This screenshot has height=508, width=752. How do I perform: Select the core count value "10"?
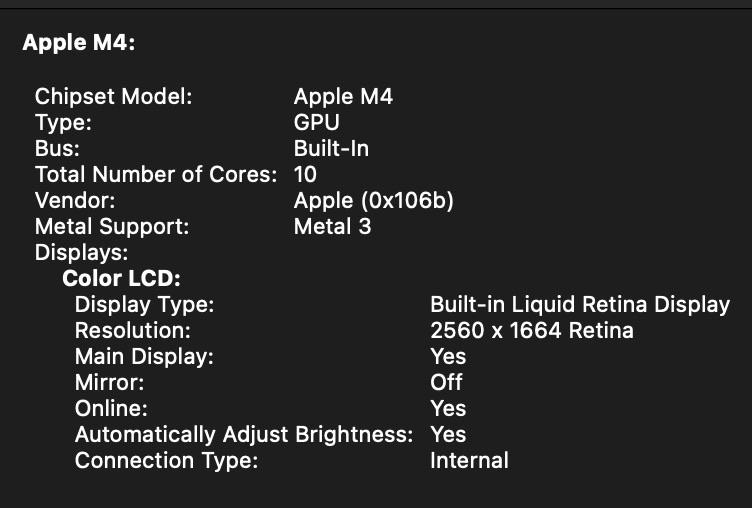(x=305, y=175)
